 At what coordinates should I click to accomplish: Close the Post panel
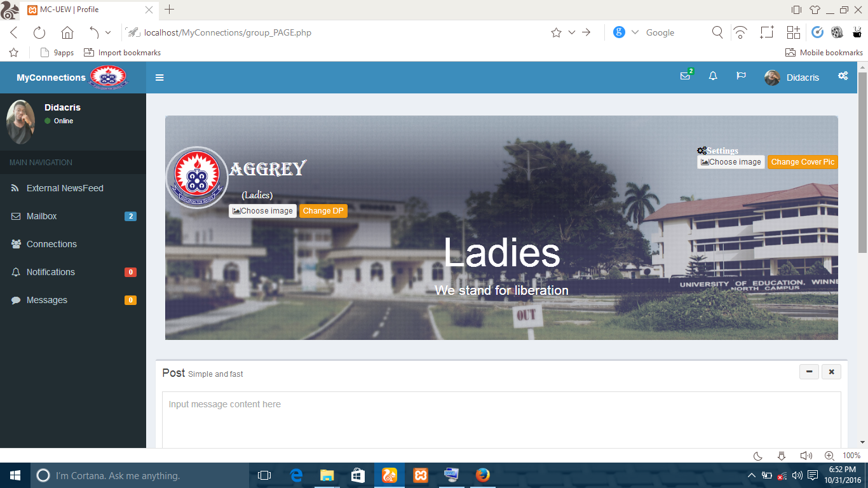point(831,372)
